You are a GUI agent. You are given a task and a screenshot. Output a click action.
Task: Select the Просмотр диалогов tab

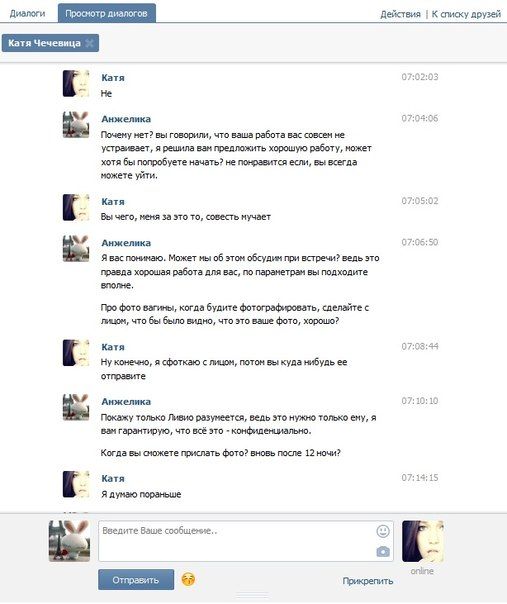[106, 13]
